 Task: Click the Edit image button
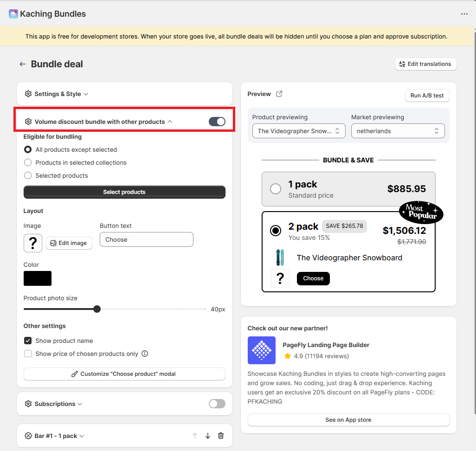click(69, 243)
